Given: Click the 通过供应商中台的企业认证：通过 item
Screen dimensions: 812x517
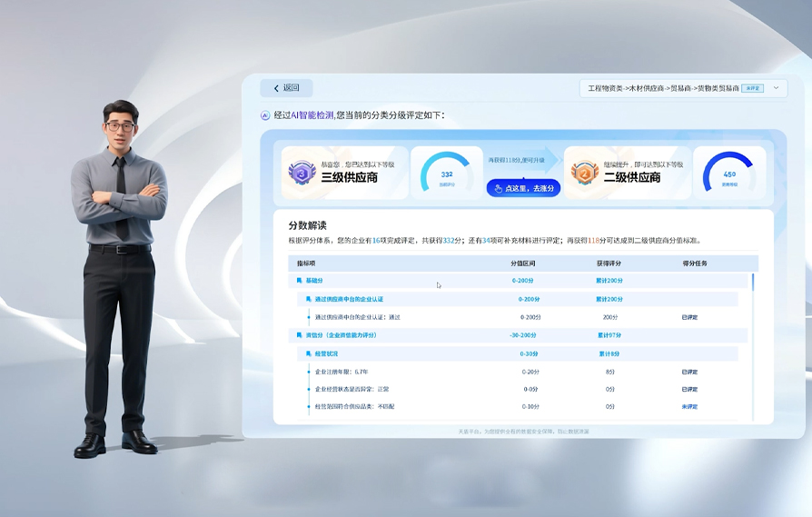Looking at the screenshot, I should [357, 317].
